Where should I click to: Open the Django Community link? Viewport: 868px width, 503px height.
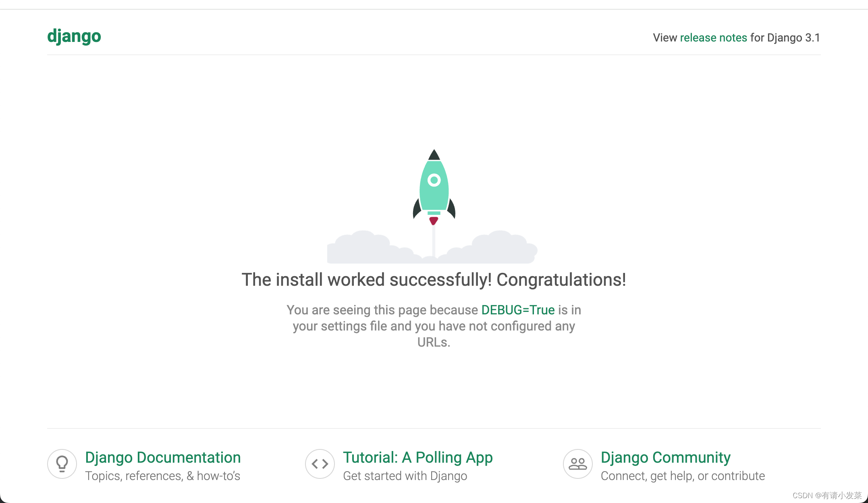point(666,457)
